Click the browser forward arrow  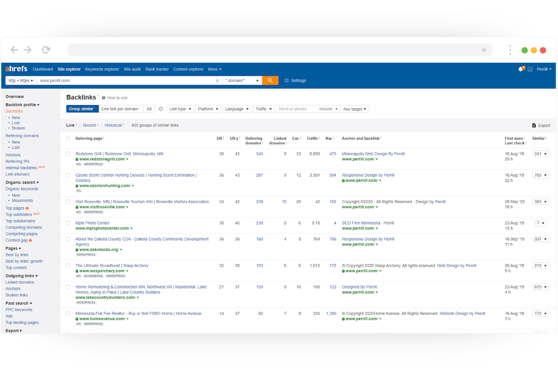(28, 50)
